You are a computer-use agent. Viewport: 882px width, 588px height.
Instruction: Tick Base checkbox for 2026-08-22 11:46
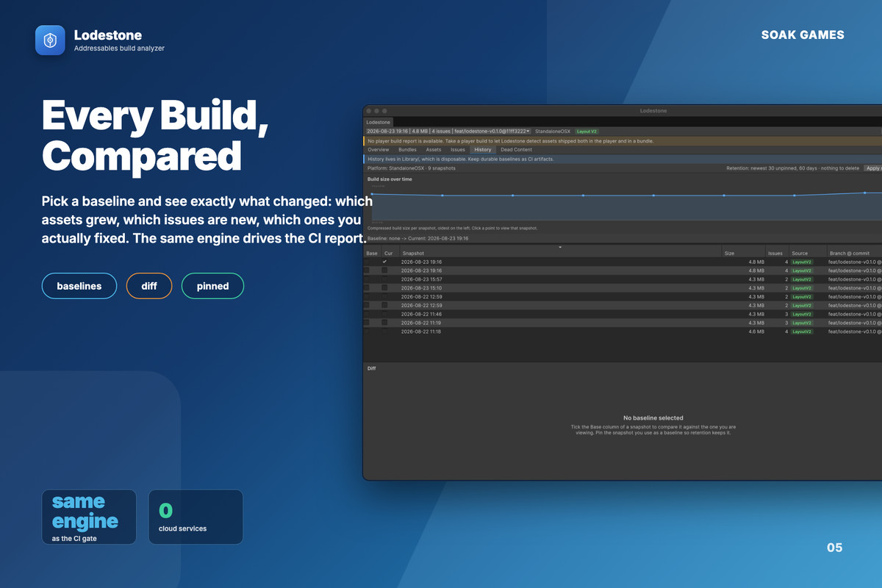pos(367,314)
